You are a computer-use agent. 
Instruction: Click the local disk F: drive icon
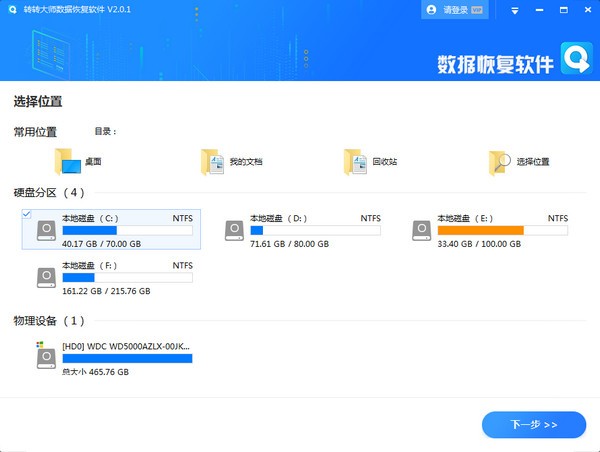point(47,278)
